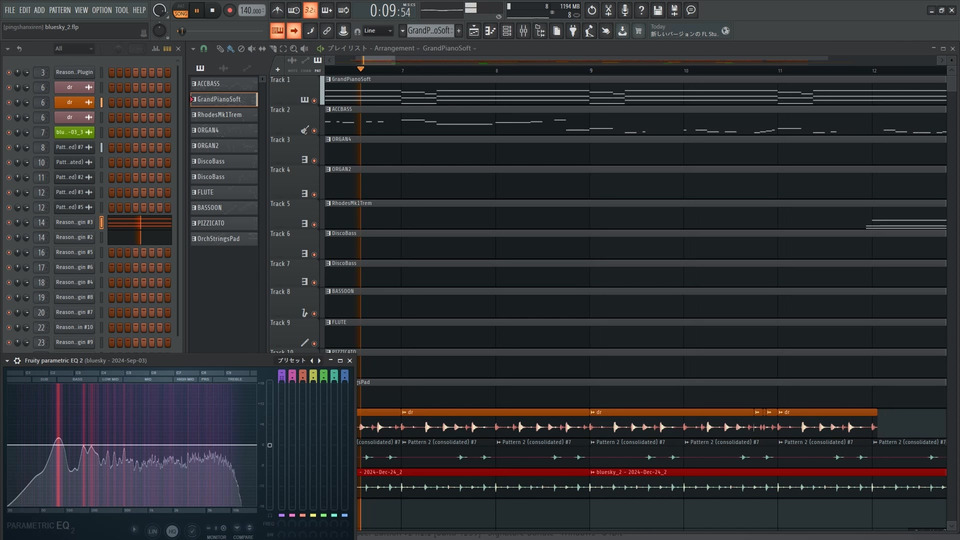Screen dimensions: 960x540
Task: Open playlist options menu arrow
Action: (193, 48)
